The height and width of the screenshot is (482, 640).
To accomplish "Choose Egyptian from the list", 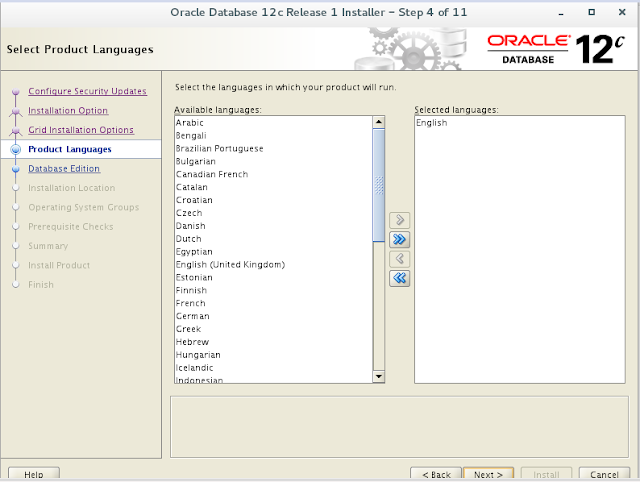I will coord(273,252).
